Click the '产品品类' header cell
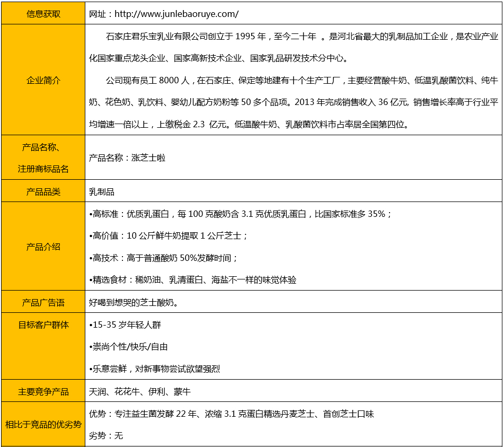Image resolution: width=504 pixels, height=447 pixels. coord(43,191)
